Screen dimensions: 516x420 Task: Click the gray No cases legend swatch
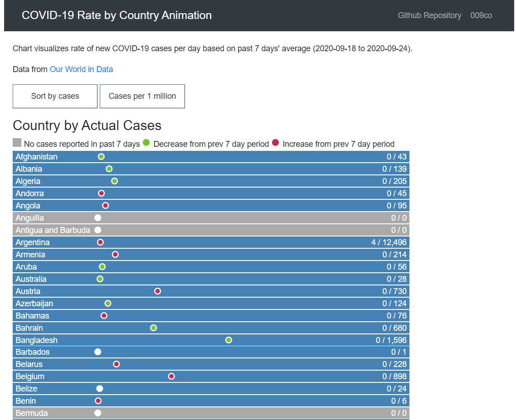click(17, 143)
